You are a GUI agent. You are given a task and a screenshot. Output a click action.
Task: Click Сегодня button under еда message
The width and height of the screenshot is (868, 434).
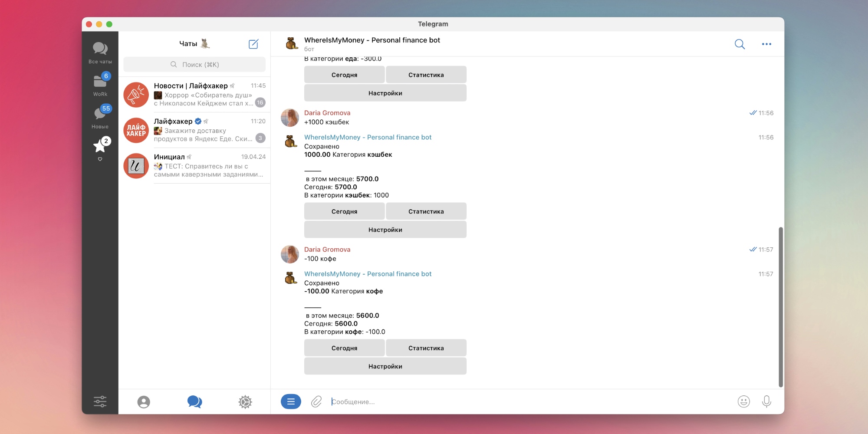344,75
